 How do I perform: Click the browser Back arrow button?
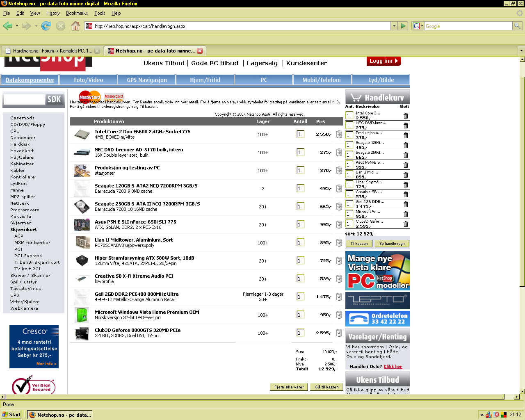tap(7, 26)
